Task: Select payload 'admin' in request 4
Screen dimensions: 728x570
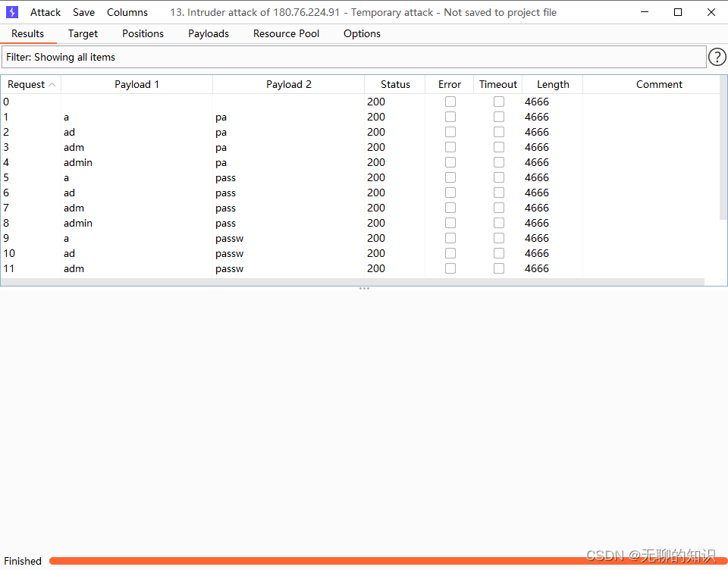Action: point(78,162)
